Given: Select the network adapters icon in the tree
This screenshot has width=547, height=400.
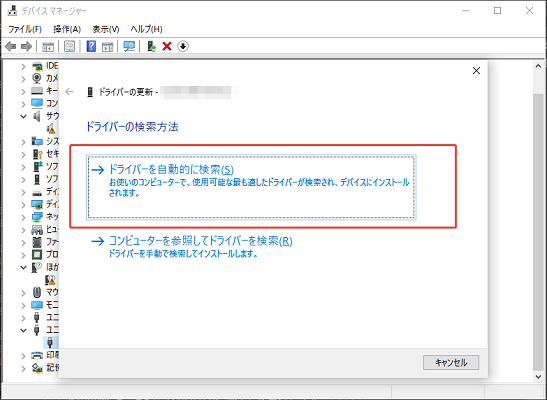Looking at the screenshot, I should pyautogui.click(x=37, y=217).
